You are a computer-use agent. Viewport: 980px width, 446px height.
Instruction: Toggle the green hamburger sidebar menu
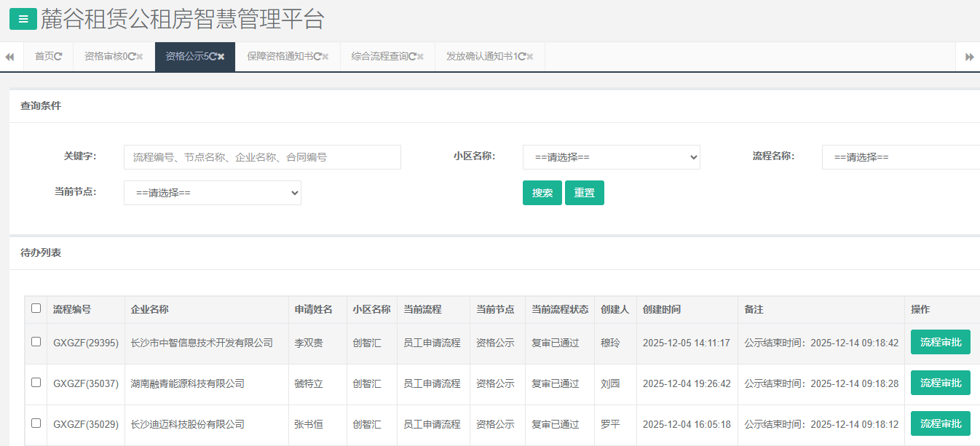23,20
